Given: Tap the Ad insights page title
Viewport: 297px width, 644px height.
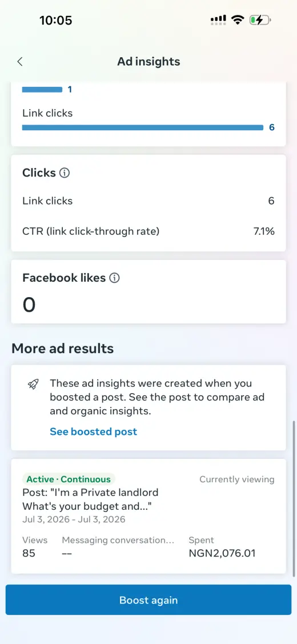Looking at the screenshot, I should [148, 62].
